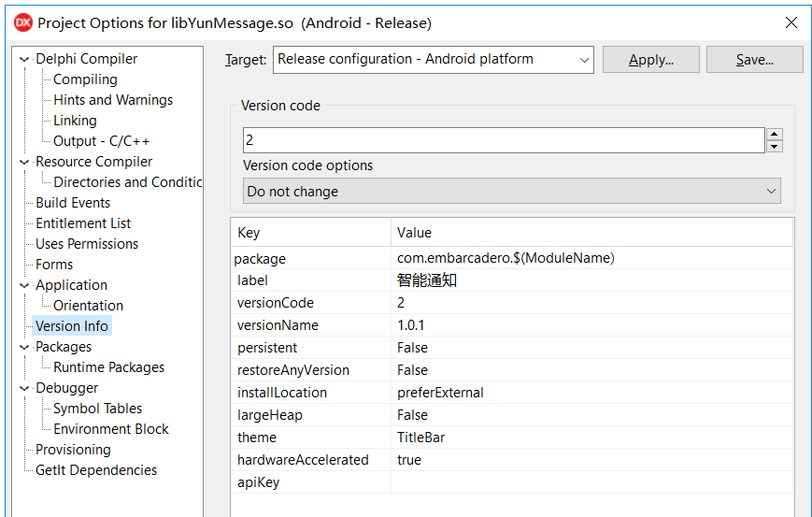The image size is (812, 517).
Task: Click the installLocation value preferExternal
Action: [589, 393]
